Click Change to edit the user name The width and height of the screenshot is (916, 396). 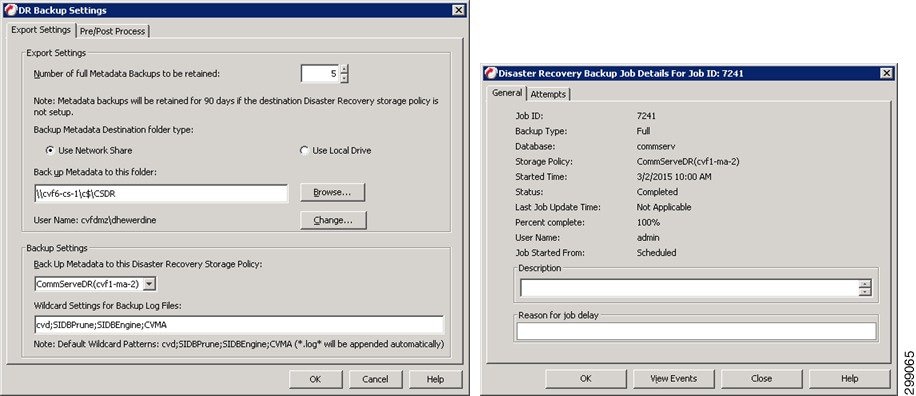(333, 220)
